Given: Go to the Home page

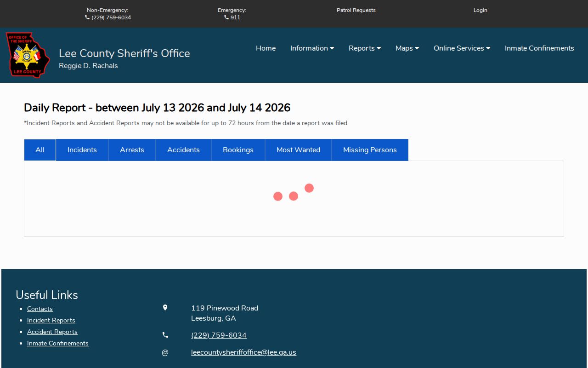Looking at the screenshot, I should (x=266, y=48).
